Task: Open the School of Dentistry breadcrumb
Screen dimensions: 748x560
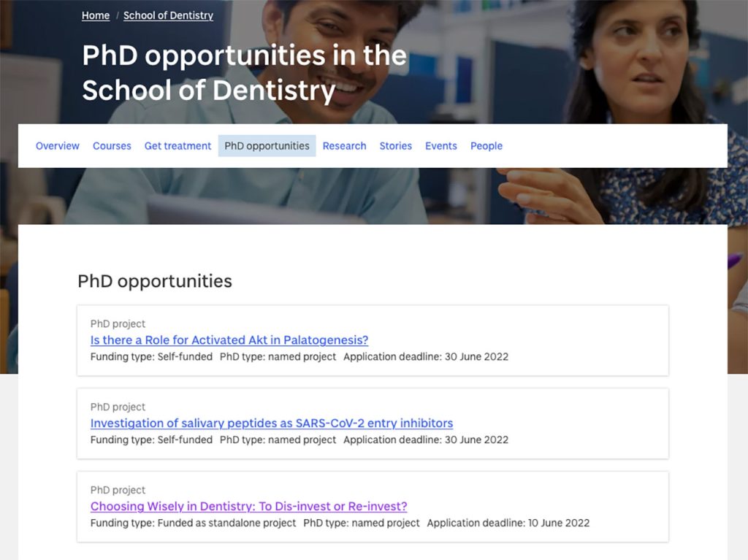Action: (168, 15)
